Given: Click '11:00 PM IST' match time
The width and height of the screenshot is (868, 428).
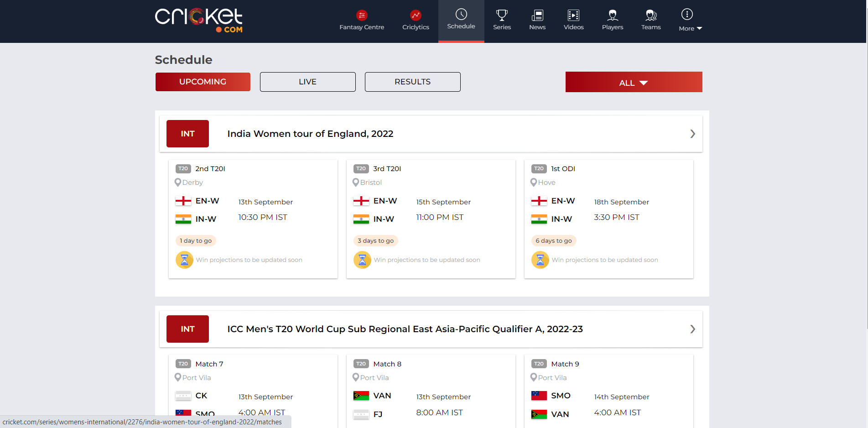Looking at the screenshot, I should (440, 218).
